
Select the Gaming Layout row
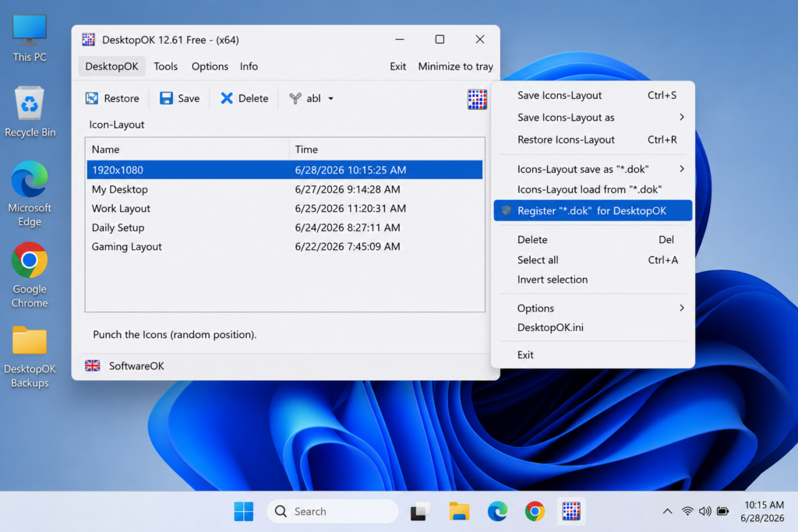pos(284,246)
